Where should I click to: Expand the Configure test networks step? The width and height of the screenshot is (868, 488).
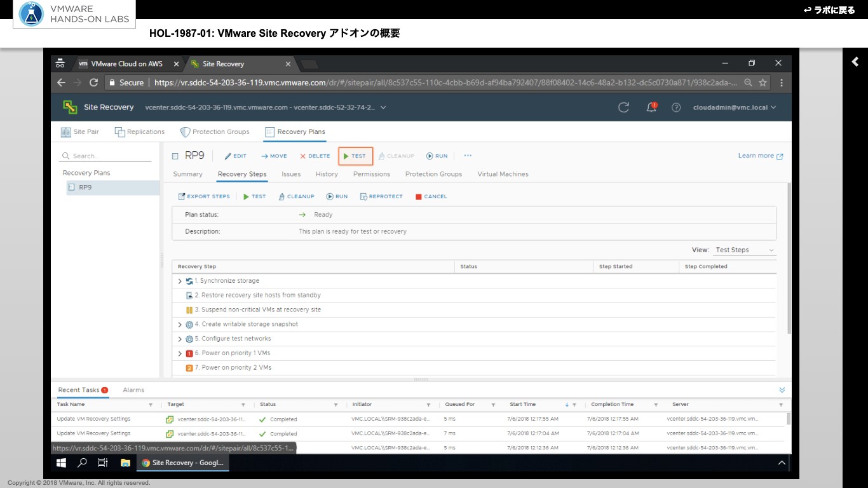180,339
